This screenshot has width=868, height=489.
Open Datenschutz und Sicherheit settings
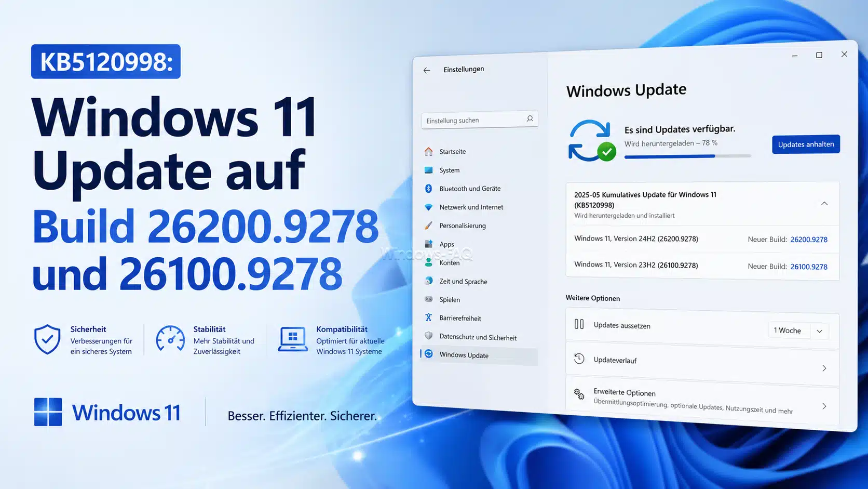pos(479,337)
